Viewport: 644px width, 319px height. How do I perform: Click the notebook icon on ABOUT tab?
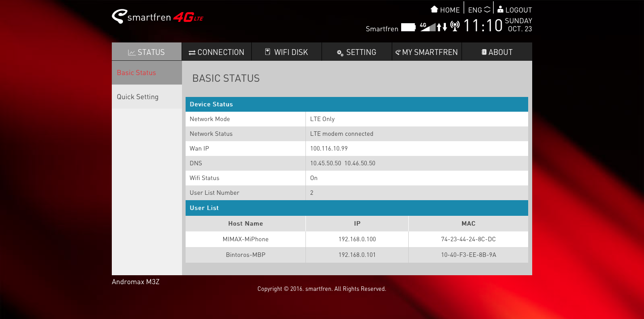tap(484, 52)
